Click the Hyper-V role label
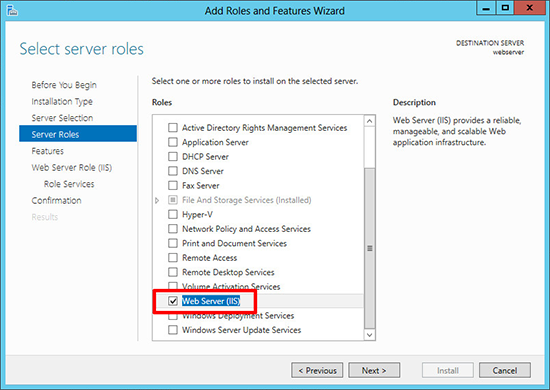The image size is (550, 390). coord(197,214)
